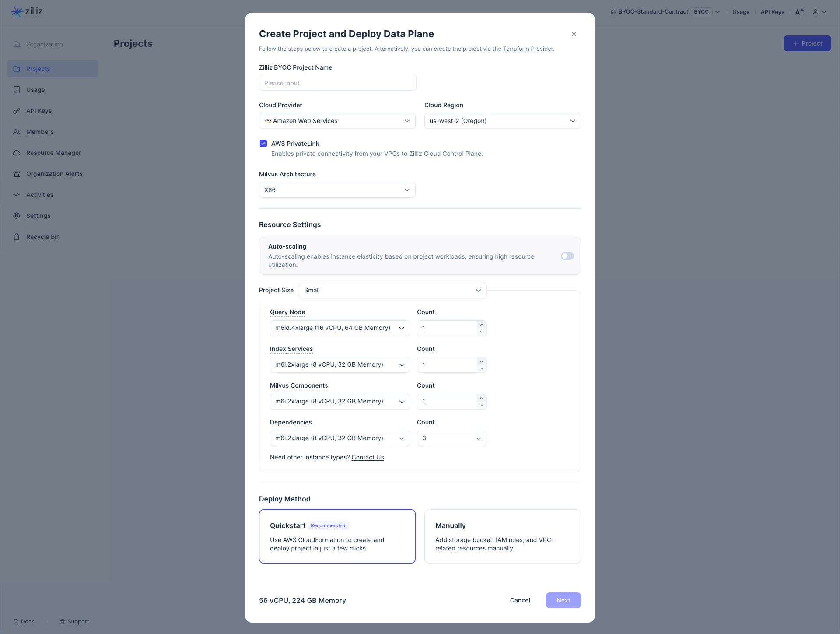Go to Activities in the sidebar
This screenshot has height=634, width=840.
point(40,195)
